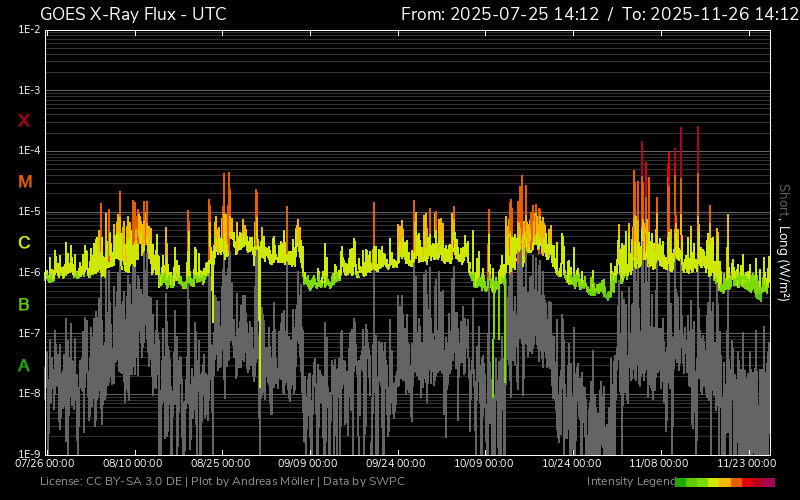Click the 09/09 00:00 time axis label
Screen dimensions: 800x500
coord(308,464)
